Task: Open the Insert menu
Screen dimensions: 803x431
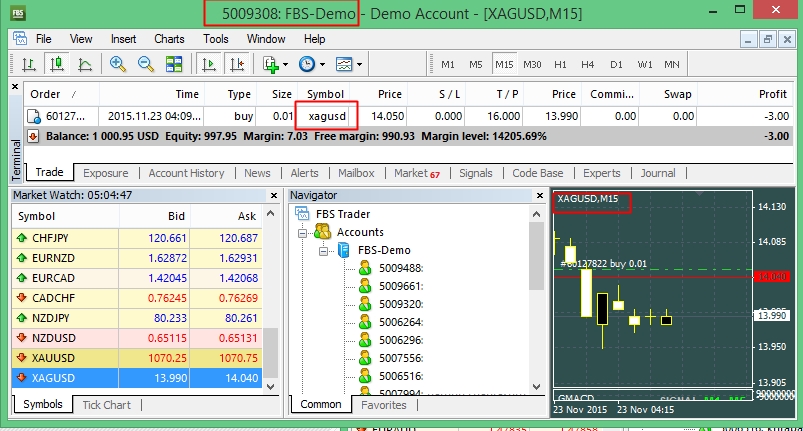Action: coord(123,39)
